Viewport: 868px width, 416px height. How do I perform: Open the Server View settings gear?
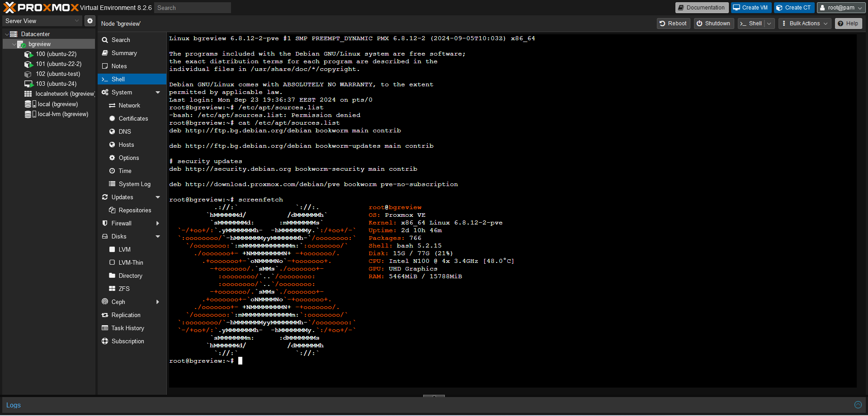[90, 21]
